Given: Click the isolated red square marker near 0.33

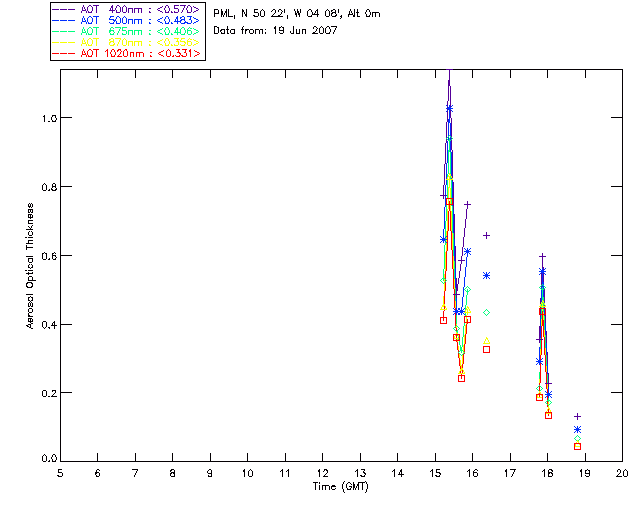Looking at the screenshot, I should [487, 349].
